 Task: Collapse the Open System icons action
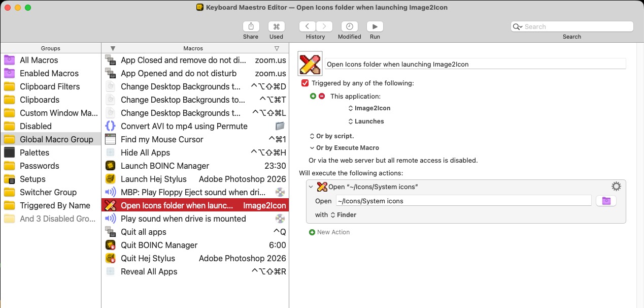pyautogui.click(x=311, y=187)
